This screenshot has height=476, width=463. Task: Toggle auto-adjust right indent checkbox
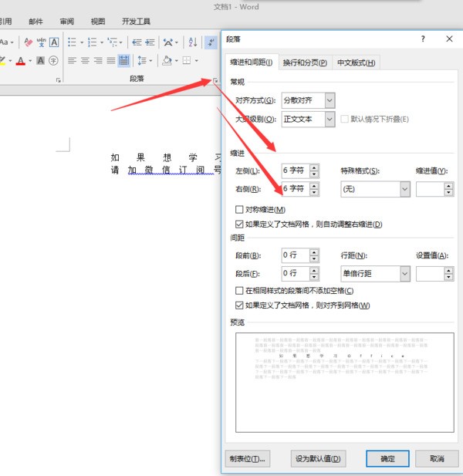[239, 224]
